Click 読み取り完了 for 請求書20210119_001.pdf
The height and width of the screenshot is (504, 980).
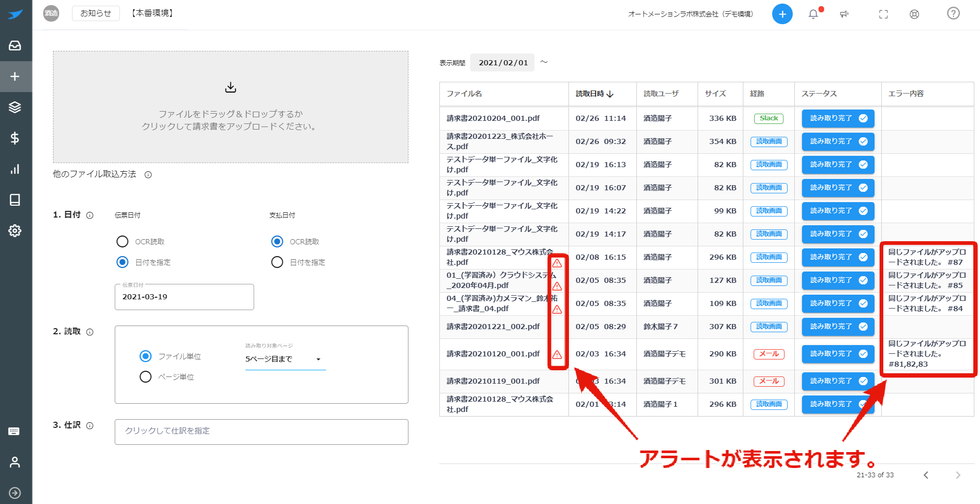838,381
